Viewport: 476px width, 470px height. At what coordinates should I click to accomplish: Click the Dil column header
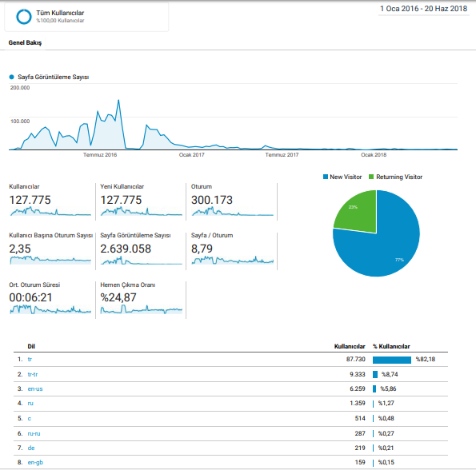pyautogui.click(x=31, y=346)
